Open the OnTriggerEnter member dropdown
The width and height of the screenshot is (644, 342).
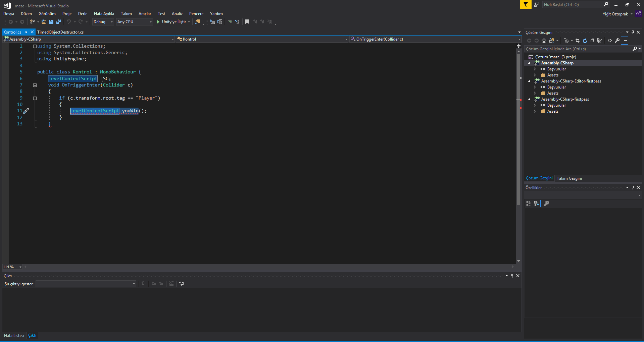coord(435,39)
